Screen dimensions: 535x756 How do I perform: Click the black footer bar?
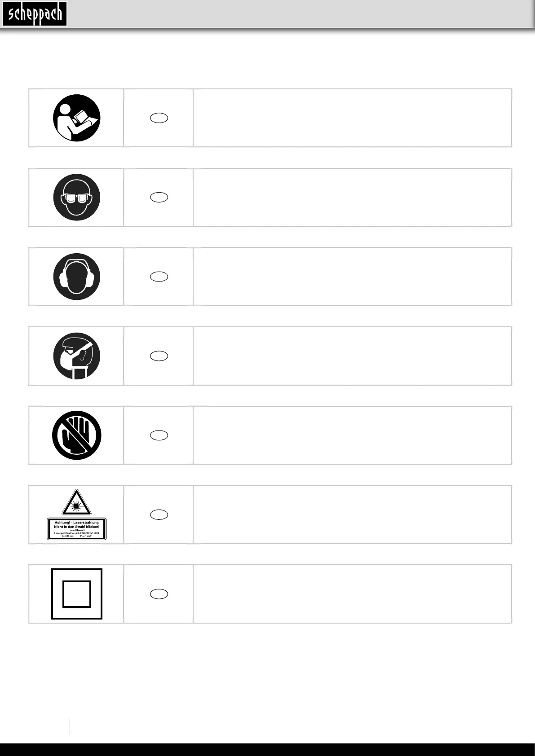point(267,749)
